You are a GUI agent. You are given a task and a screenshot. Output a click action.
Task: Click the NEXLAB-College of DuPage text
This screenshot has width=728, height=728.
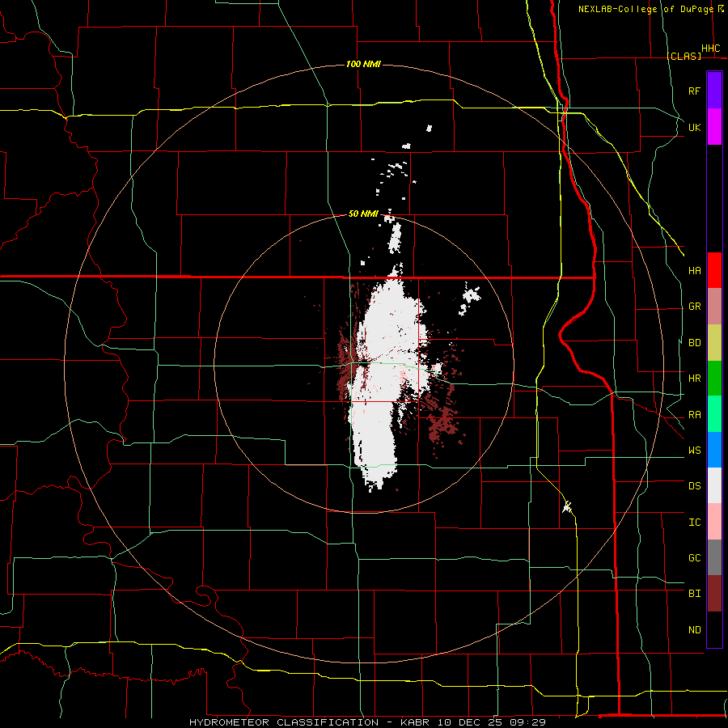(x=645, y=9)
